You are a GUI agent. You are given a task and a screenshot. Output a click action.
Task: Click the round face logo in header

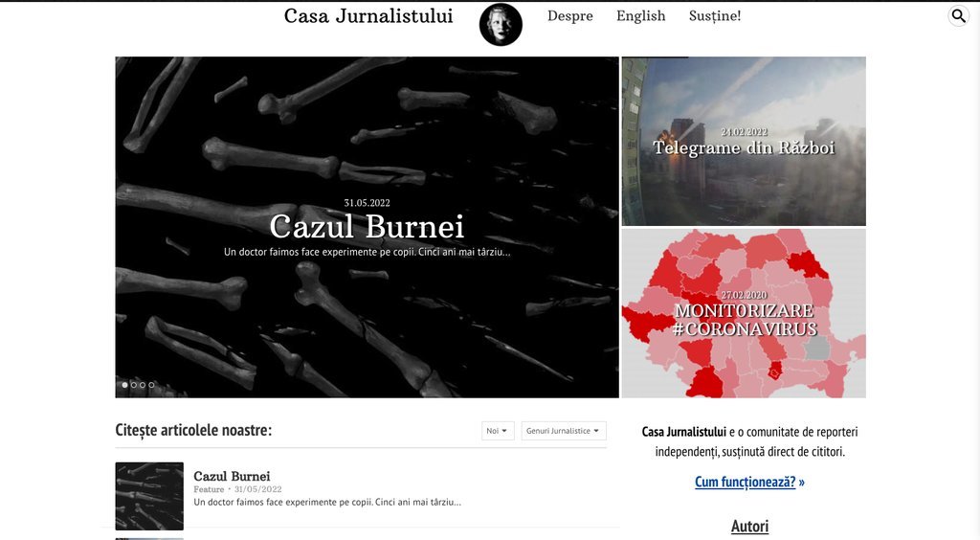click(x=501, y=24)
